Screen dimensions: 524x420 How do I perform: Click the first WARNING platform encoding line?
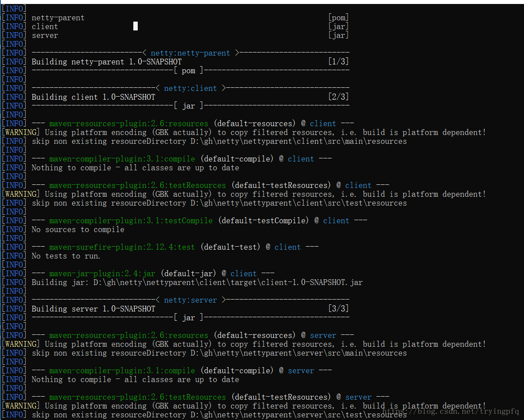[x=244, y=132]
